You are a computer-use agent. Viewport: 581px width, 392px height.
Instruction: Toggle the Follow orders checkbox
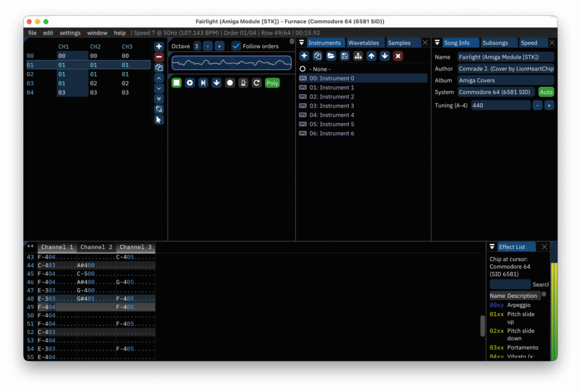pyautogui.click(x=237, y=46)
